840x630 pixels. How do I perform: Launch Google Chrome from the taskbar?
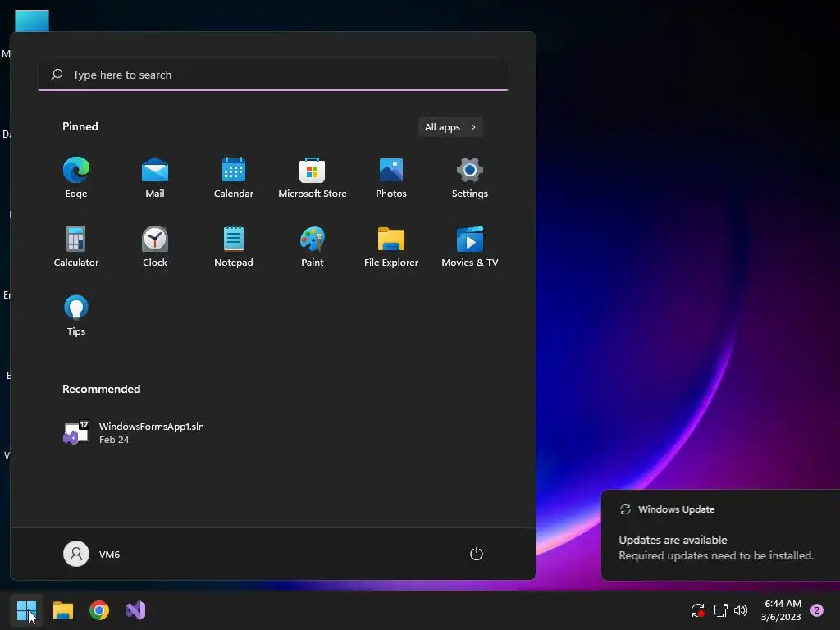click(99, 610)
